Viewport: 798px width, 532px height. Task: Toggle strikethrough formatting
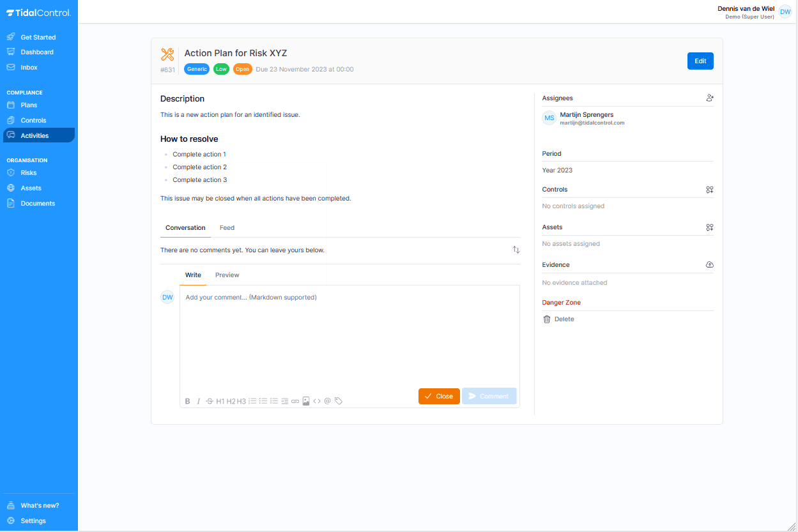pyautogui.click(x=210, y=401)
